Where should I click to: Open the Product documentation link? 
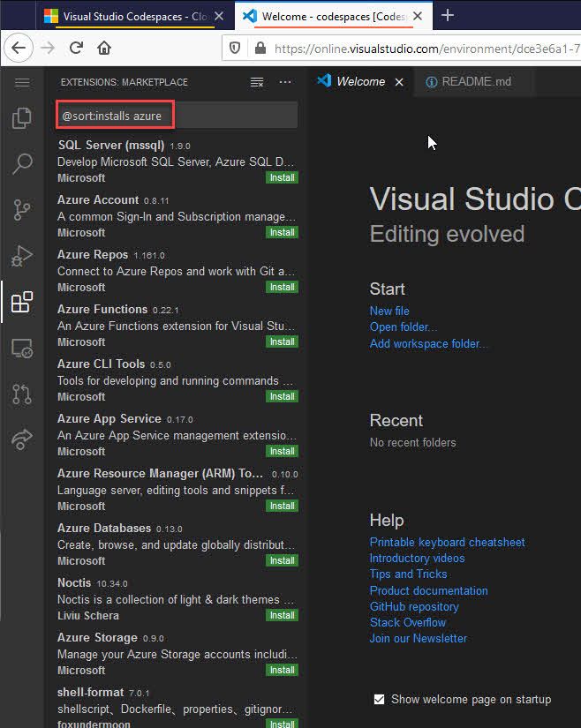(x=428, y=590)
